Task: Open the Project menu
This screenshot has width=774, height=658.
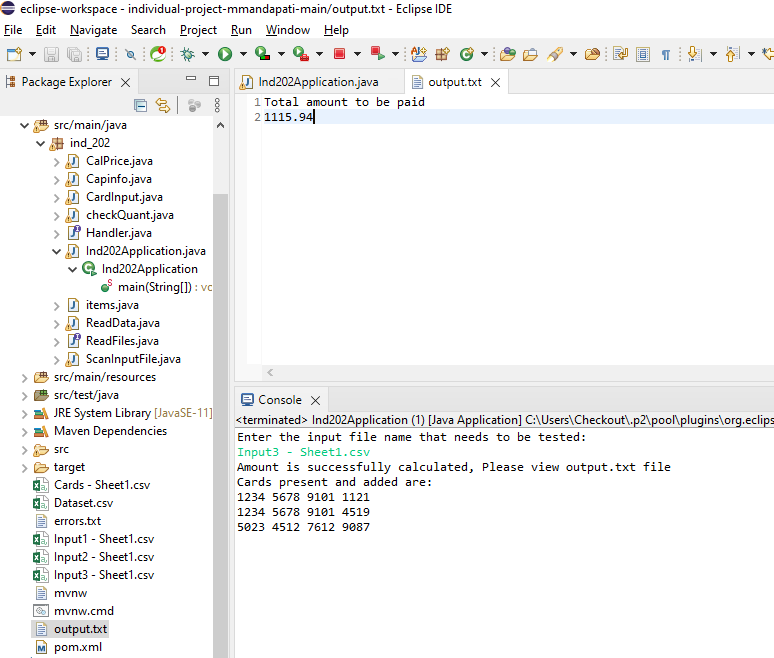Action: coord(198,30)
